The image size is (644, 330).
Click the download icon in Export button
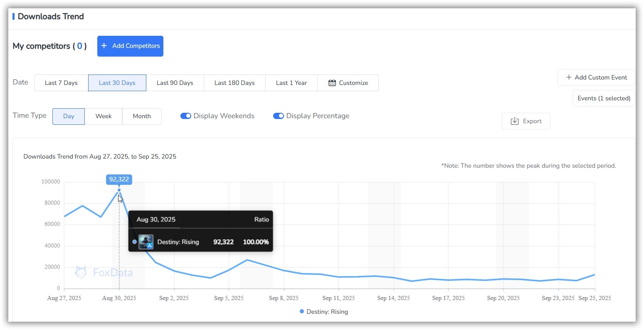515,121
